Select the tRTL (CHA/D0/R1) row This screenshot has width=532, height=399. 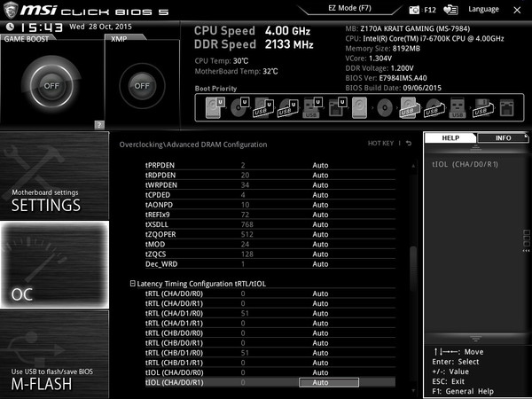[x=270, y=303]
